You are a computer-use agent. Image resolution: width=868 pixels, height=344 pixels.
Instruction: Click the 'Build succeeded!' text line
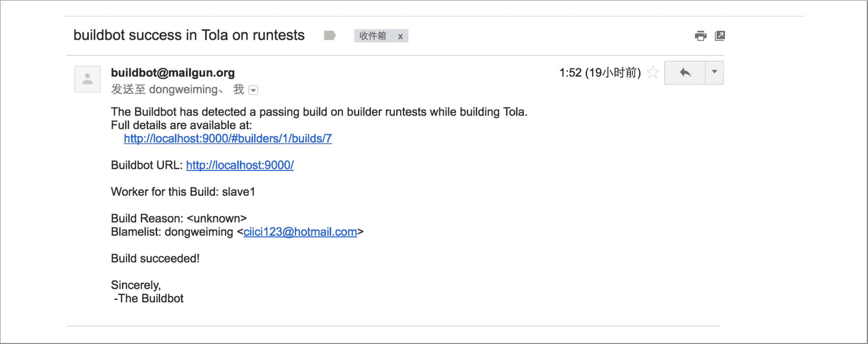(155, 259)
